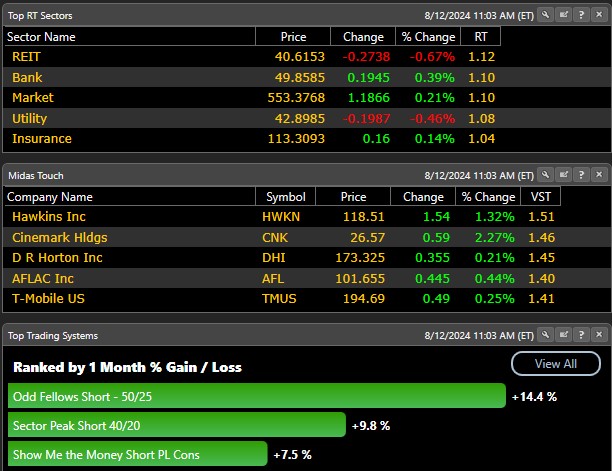Sort Midas Touch by VST column header

click(x=540, y=197)
